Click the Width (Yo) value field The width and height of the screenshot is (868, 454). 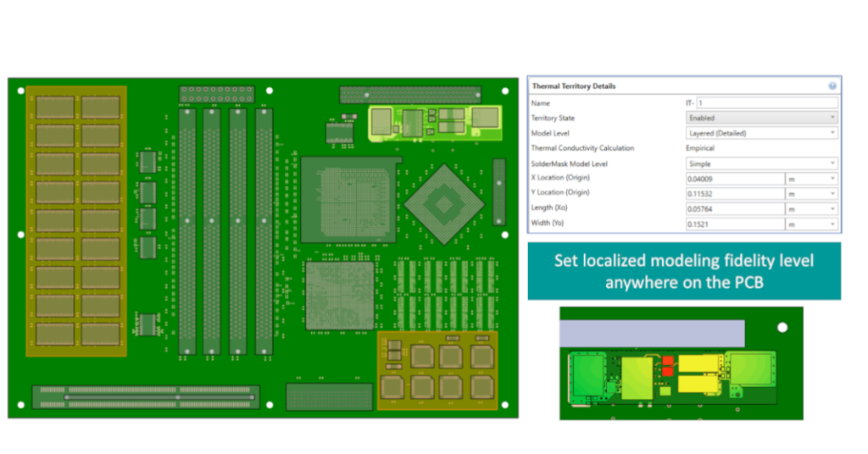tap(734, 224)
